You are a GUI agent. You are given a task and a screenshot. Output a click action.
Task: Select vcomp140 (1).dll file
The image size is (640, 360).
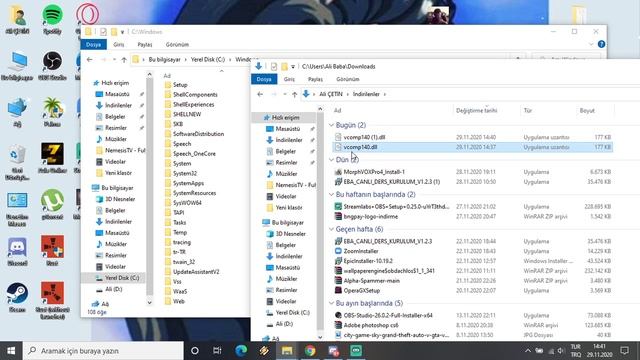tap(364, 137)
